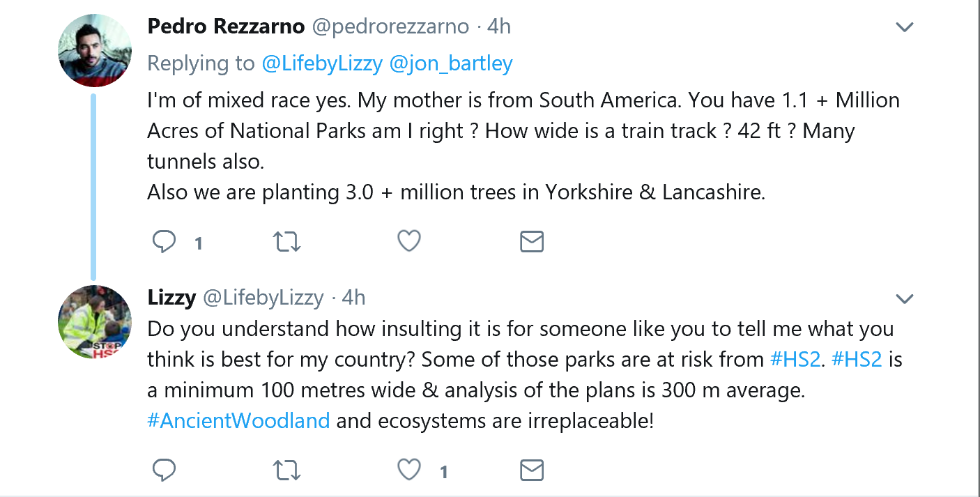This screenshot has width=980, height=497.
Task: View Lizzy's profile avatar
Action: point(95,321)
